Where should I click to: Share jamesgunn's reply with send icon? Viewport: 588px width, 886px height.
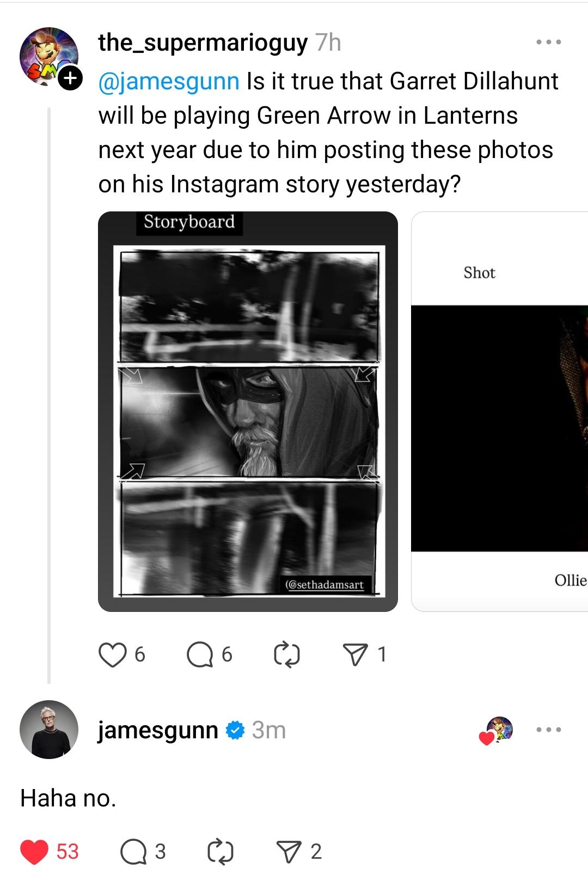point(289,852)
